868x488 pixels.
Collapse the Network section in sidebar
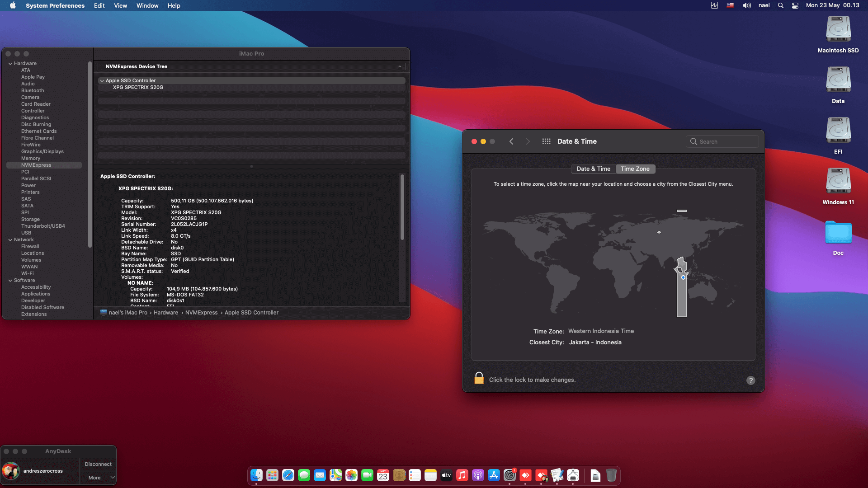pyautogui.click(x=10, y=240)
